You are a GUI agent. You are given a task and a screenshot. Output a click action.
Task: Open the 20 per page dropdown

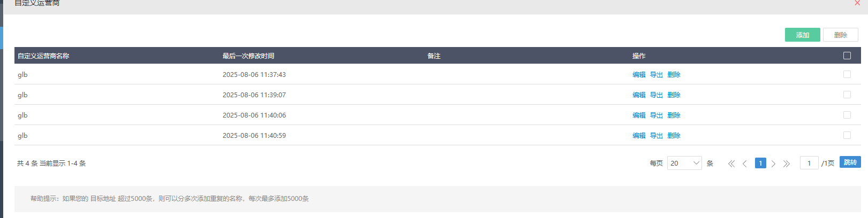(684, 163)
